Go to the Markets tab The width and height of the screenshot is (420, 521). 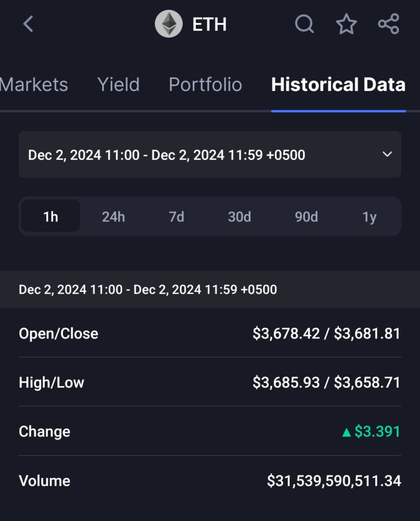point(34,84)
